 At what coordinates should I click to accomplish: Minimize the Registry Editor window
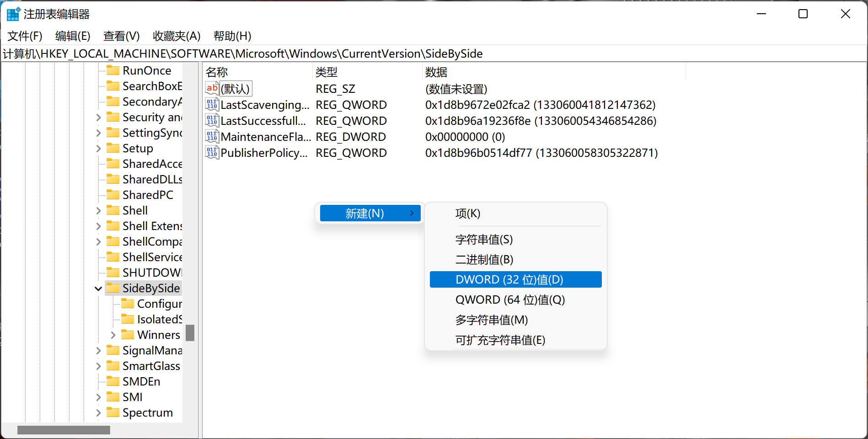coord(761,14)
